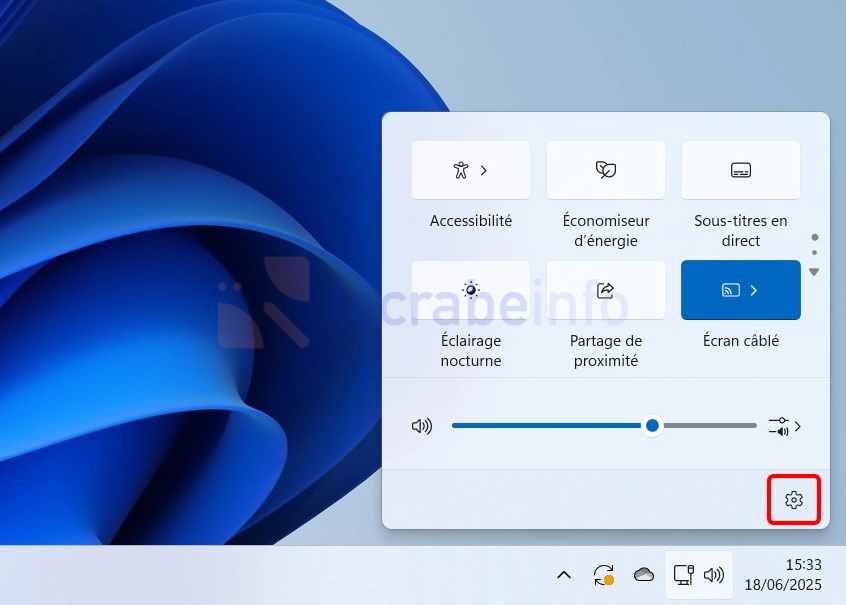Open settings with the gear icon
The width and height of the screenshot is (846, 605).
(x=794, y=500)
